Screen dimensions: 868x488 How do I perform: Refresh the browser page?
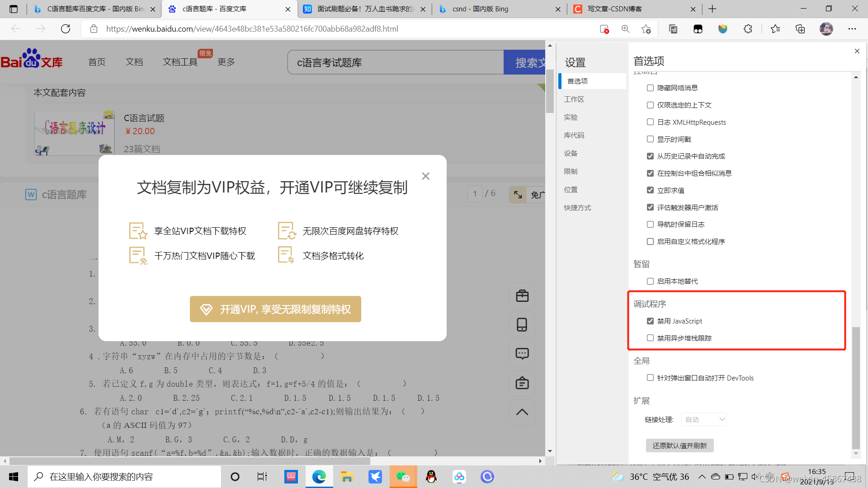pos(66,29)
